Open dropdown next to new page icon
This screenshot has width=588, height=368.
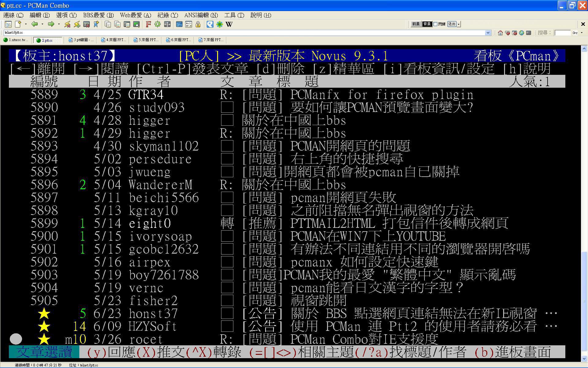point(26,24)
